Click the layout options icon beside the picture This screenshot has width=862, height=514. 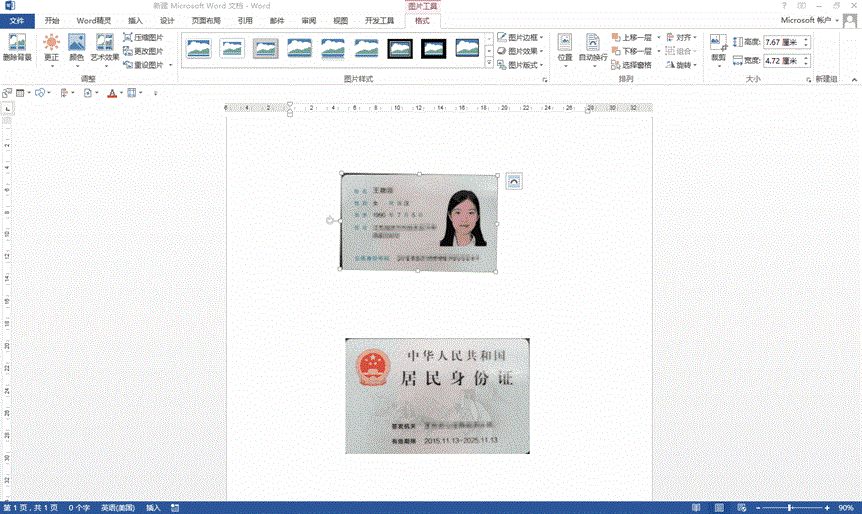point(513,181)
